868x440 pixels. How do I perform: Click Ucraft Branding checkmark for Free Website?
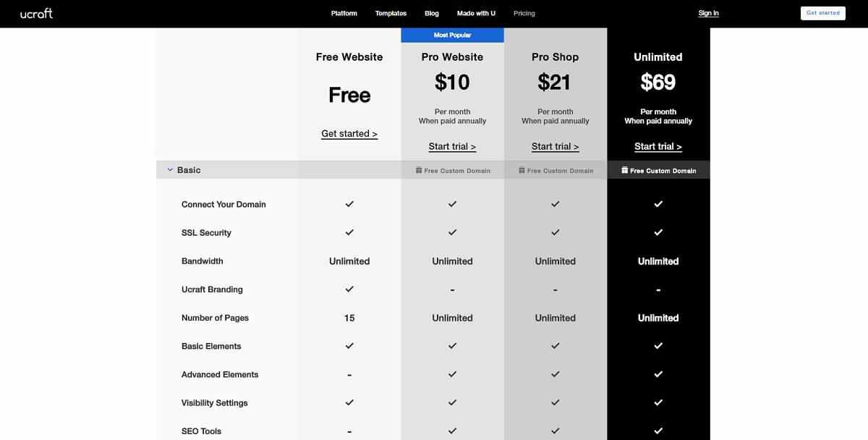point(349,289)
